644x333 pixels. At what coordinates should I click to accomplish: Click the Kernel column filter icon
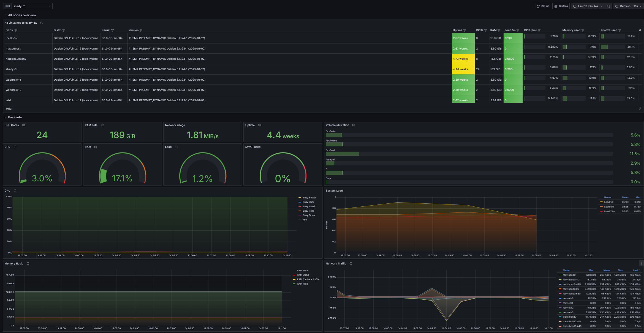tap(112, 30)
